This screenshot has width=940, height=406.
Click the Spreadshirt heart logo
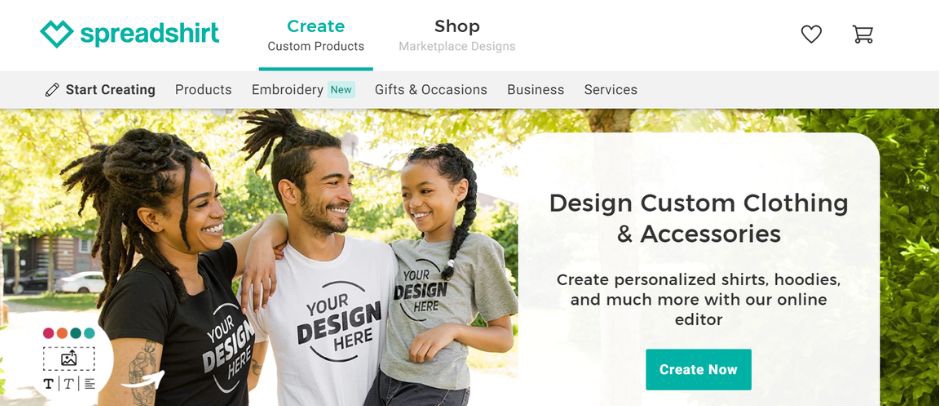coord(56,34)
